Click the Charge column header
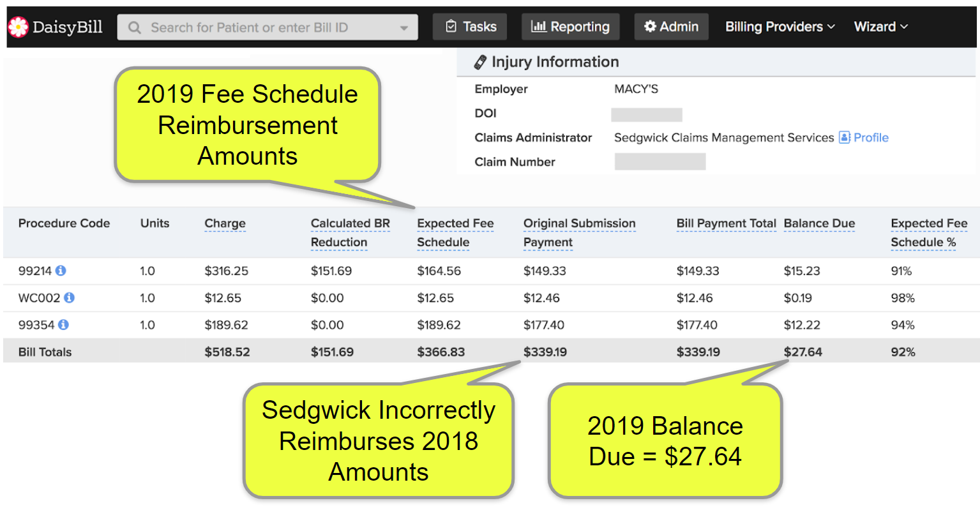This screenshot has height=510, width=980. point(225,223)
